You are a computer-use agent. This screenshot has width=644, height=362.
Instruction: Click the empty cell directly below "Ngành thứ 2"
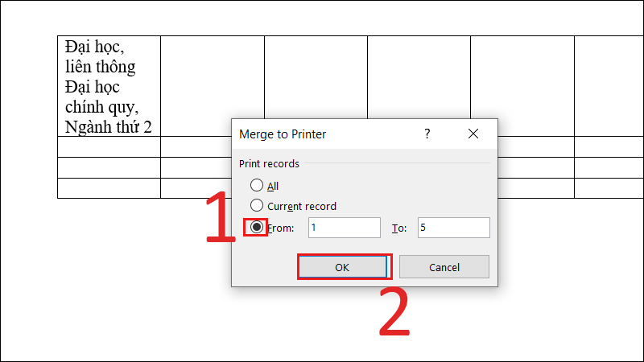(109, 146)
